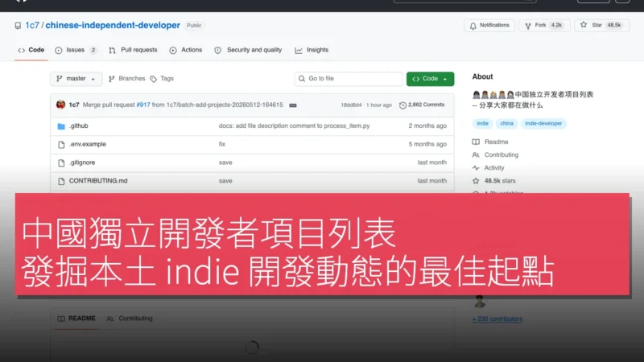This screenshot has width=644, height=362.
Task: Focus the Go to file search
Action: pos(349,79)
